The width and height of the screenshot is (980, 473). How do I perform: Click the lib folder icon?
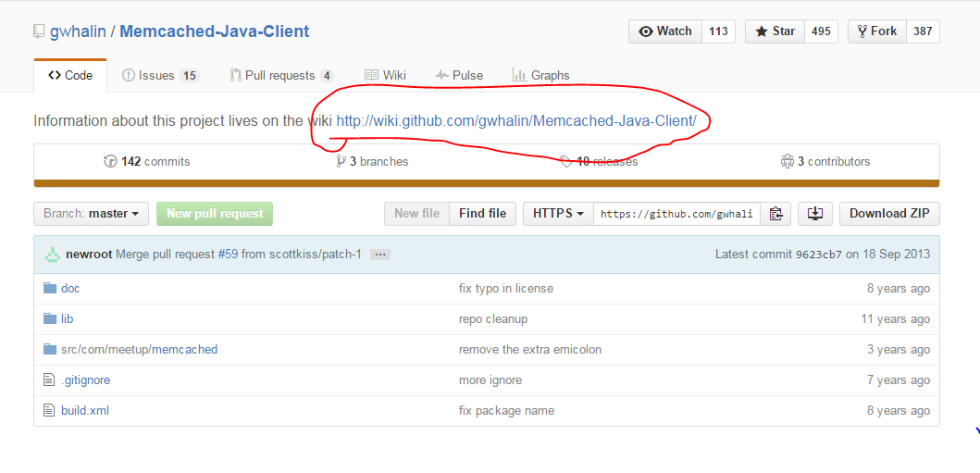click(x=50, y=318)
